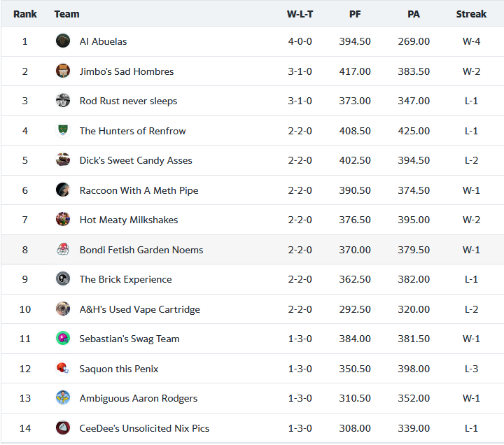Click Jimbo's Sad Hombres team logo
Viewport: 504px width, 445px height.
point(63,71)
